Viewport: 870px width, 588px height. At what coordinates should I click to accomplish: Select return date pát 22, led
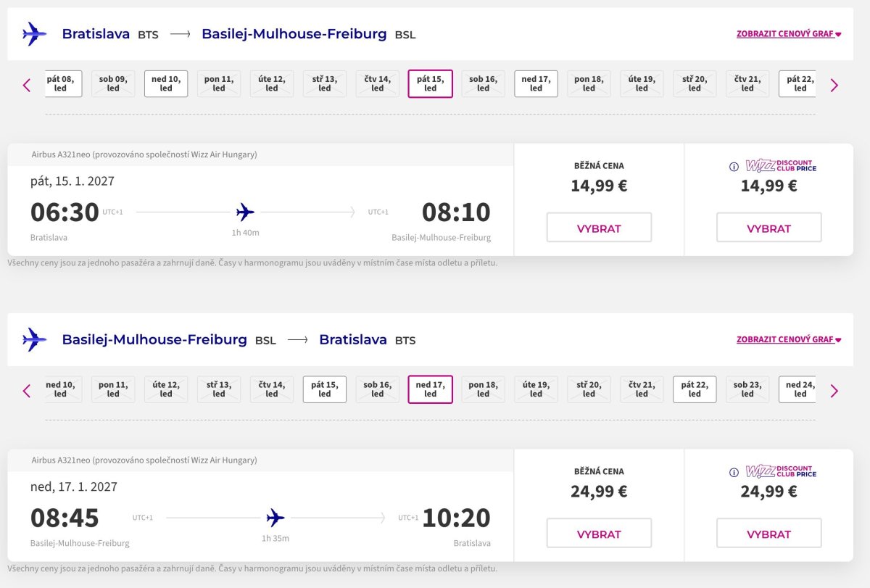[695, 389]
